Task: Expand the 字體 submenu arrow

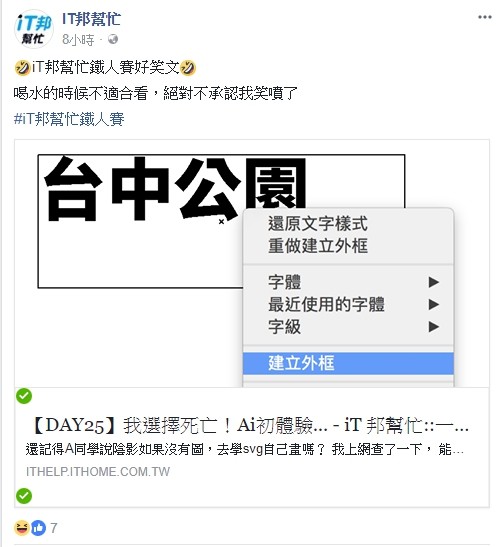Action: pyautogui.click(x=433, y=282)
